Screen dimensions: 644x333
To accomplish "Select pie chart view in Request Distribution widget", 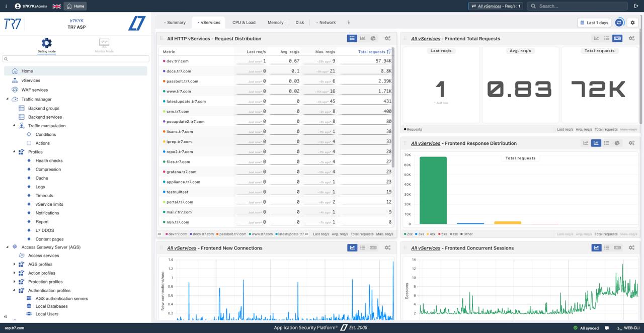I will (373, 38).
